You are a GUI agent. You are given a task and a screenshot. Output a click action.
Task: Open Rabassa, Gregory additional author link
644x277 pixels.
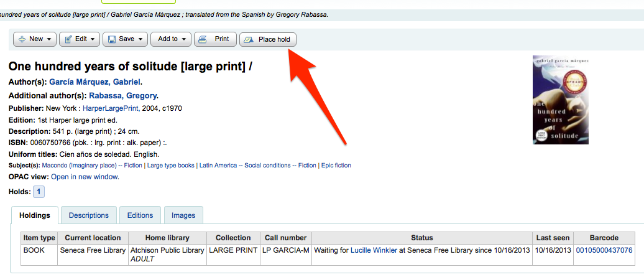(x=122, y=96)
